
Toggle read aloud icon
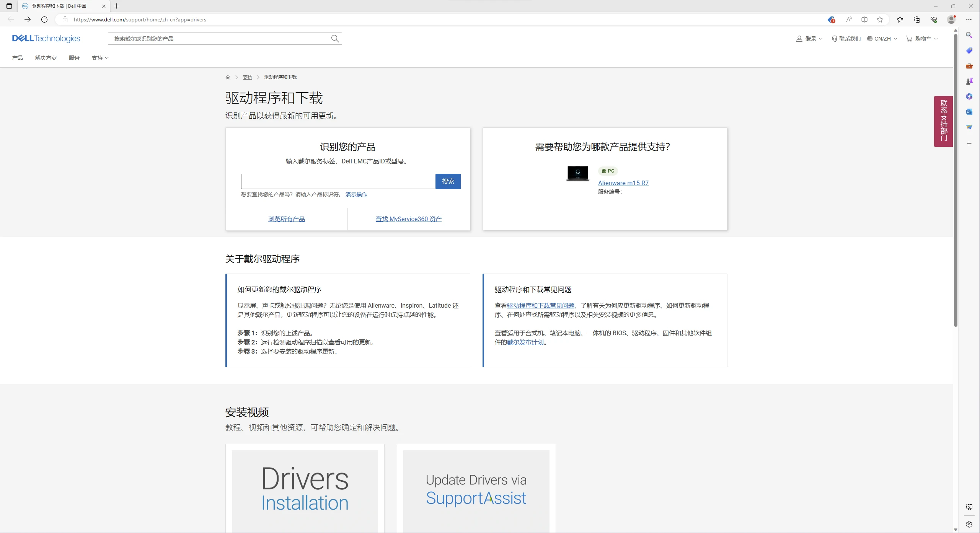click(849, 20)
